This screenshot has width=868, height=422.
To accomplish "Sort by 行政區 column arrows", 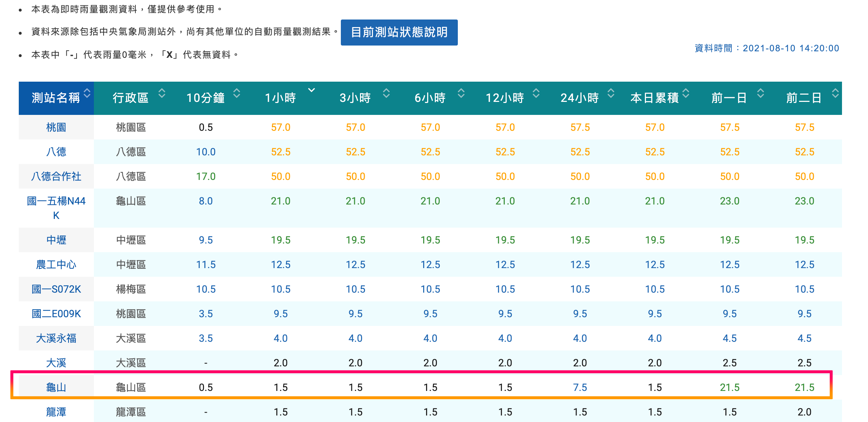I will coord(162,93).
